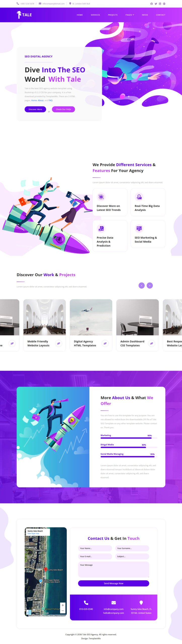Focus the Your Name input field
Image resolution: width=182 pixels, height=644 pixels.
95,548
